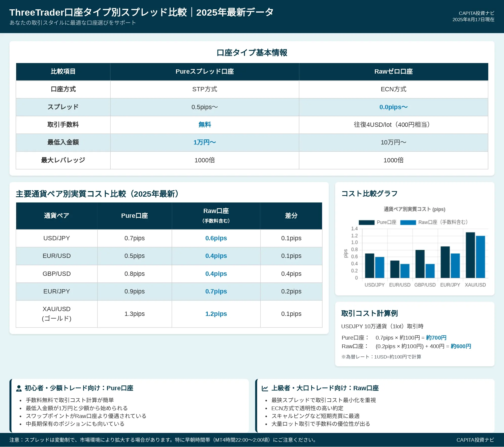Click the 1.3pips Pure value for gold
Viewport: 504px width, 447px height.
[x=135, y=314]
